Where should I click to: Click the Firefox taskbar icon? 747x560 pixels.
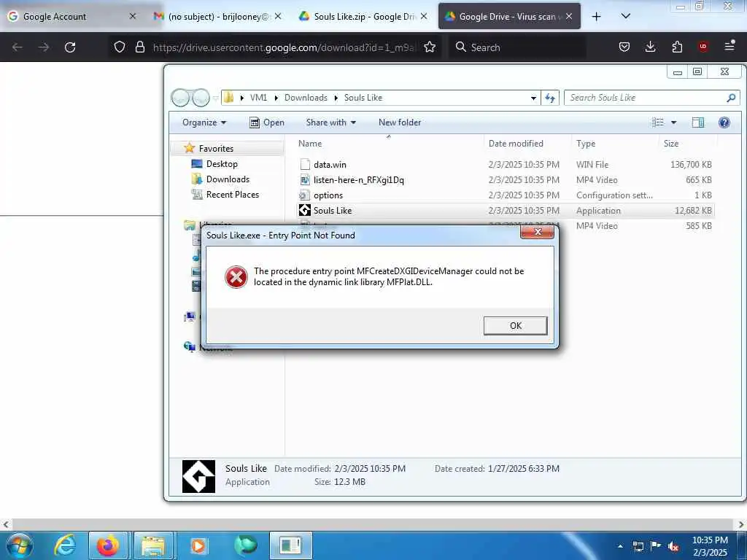(108, 545)
